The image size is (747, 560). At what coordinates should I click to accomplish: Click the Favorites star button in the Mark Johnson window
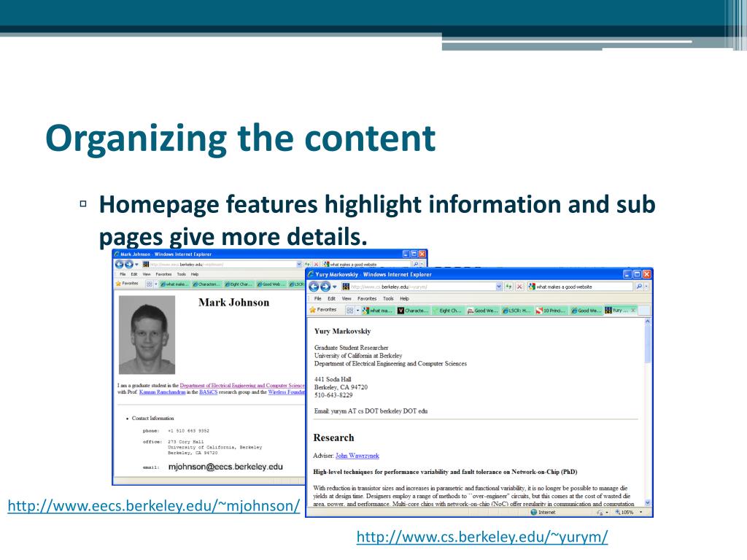pos(127,284)
